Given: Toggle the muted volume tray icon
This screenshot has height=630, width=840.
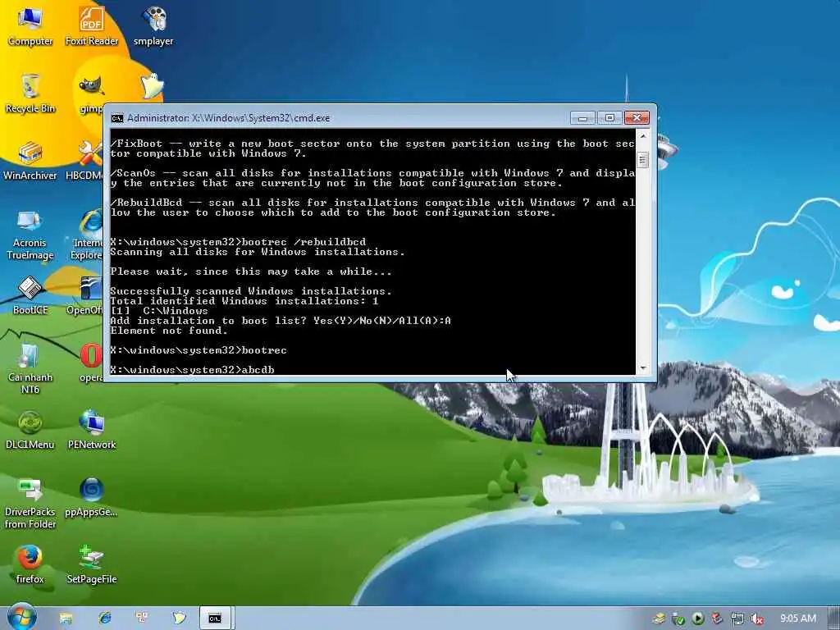Looking at the screenshot, I should click(757, 619).
